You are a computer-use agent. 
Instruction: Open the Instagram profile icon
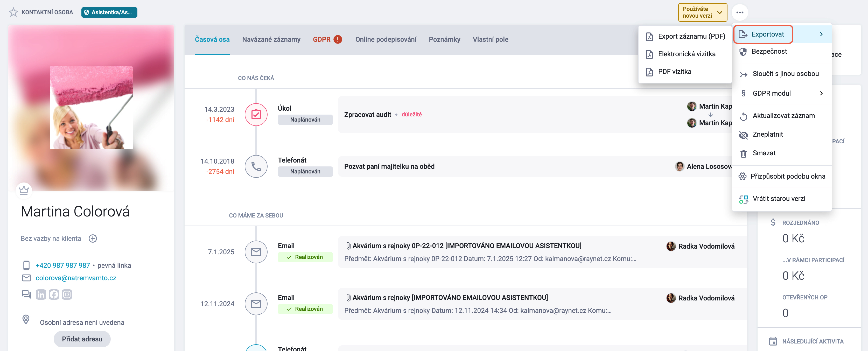67,295
